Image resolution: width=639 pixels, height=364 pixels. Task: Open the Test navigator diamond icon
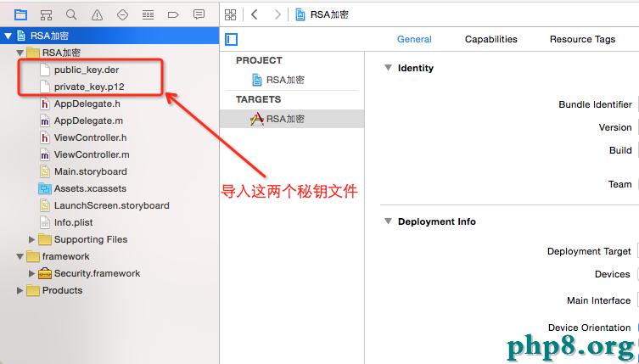pos(122,15)
